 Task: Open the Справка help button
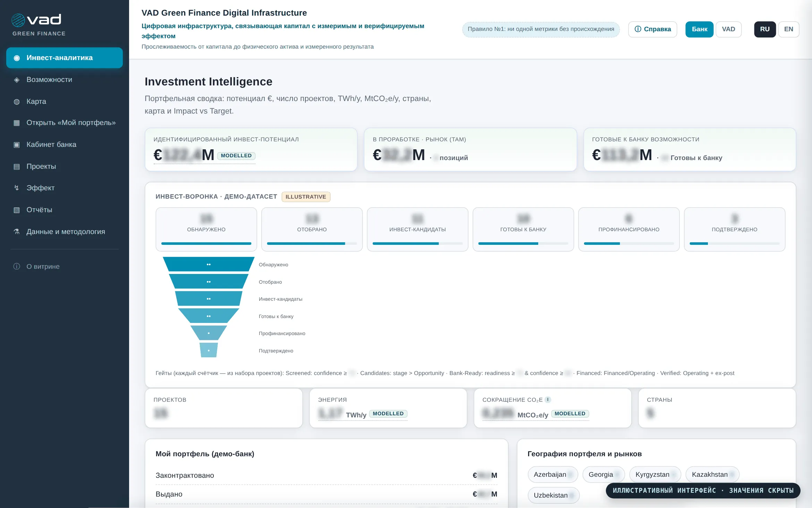pyautogui.click(x=652, y=29)
